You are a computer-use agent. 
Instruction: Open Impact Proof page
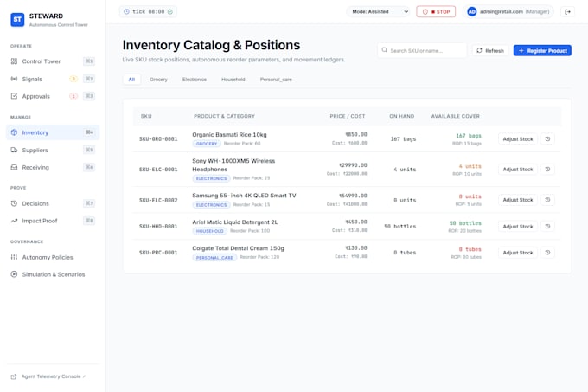(53, 221)
